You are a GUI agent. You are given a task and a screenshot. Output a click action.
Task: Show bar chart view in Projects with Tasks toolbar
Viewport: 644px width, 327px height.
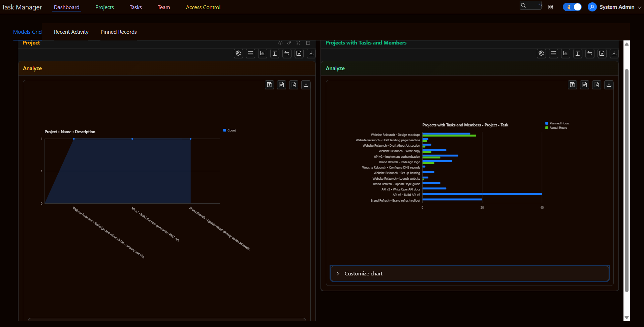(x=565, y=53)
